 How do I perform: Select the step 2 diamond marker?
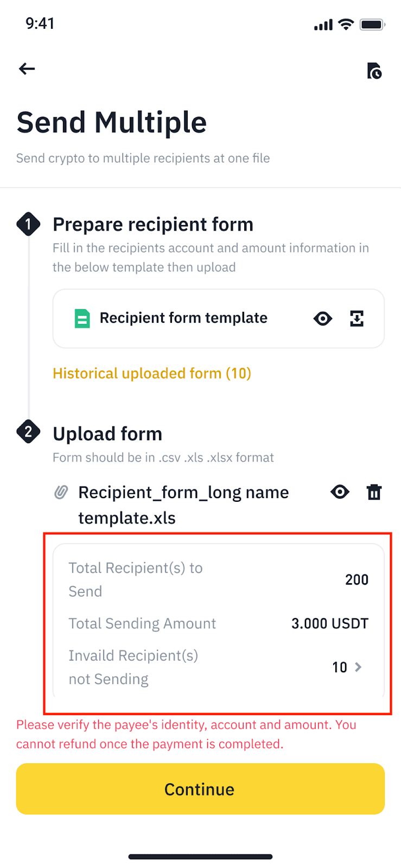(28, 432)
